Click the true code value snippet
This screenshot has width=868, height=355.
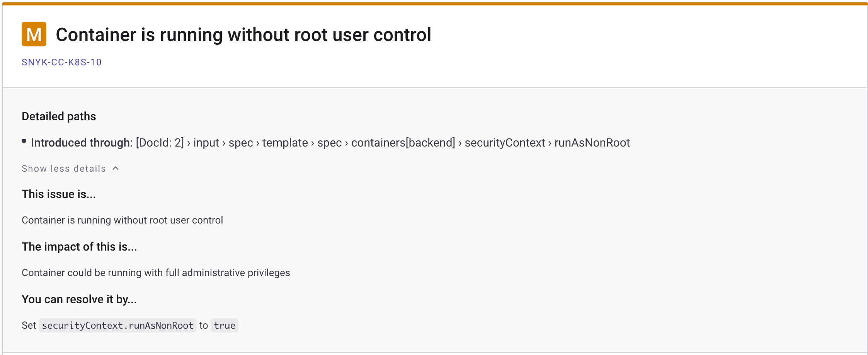click(225, 326)
